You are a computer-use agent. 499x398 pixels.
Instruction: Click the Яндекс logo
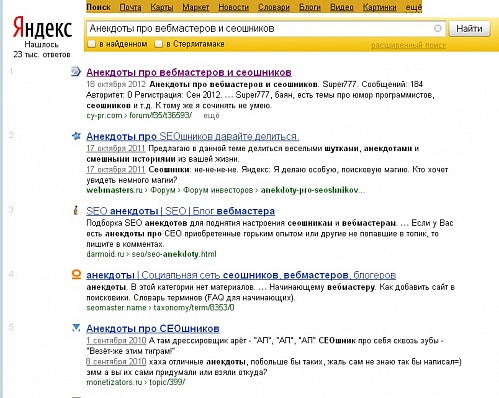point(42,27)
